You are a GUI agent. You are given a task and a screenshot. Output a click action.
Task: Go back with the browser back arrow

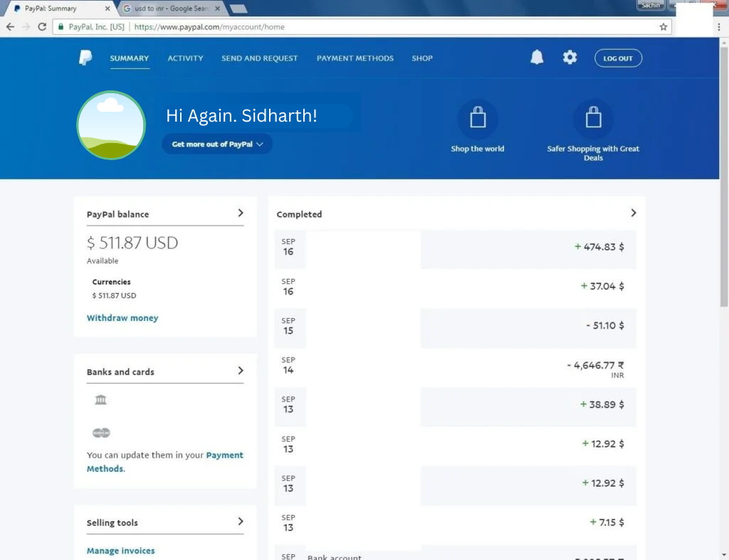[10, 27]
